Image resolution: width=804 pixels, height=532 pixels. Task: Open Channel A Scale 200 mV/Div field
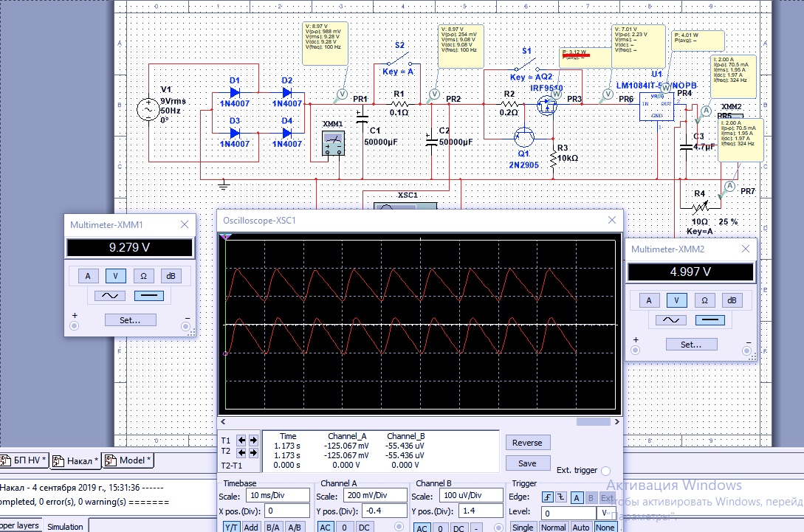pyautogui.click(x=374, y=496)
